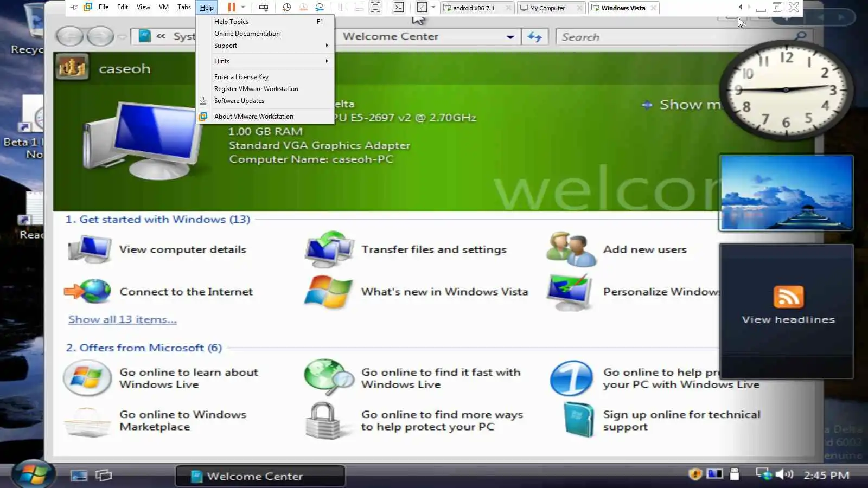The height and width of the screenshot is (488, 868).
Task: Click inside the Search input field
Action: click(x=675, y=37)
